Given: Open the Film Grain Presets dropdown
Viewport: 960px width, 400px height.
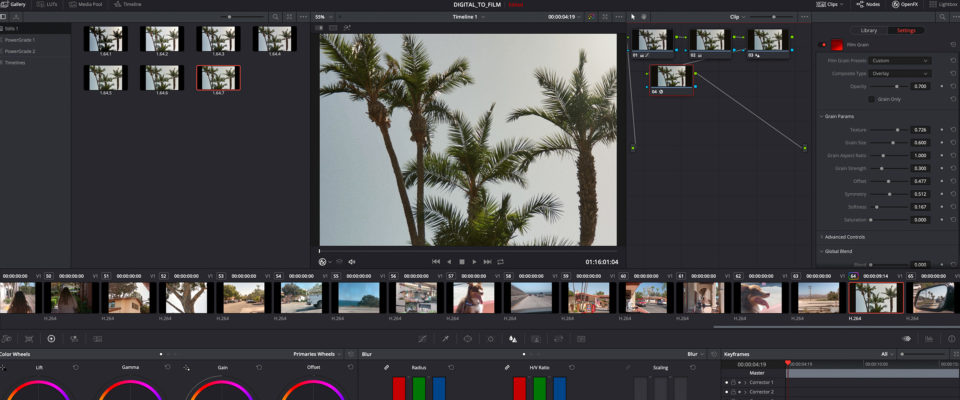Looking at the screenshot, I should click(x=900, y=61).
